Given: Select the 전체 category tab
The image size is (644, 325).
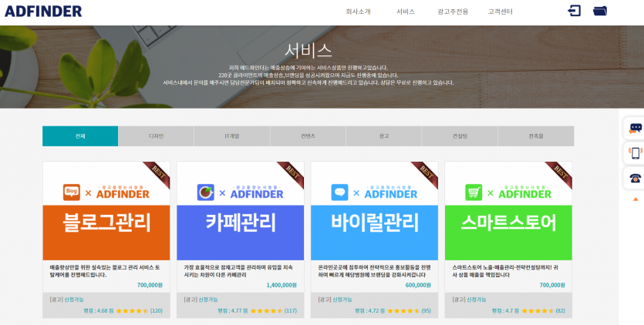Looking at the screenshot, I should click(80, 136).
